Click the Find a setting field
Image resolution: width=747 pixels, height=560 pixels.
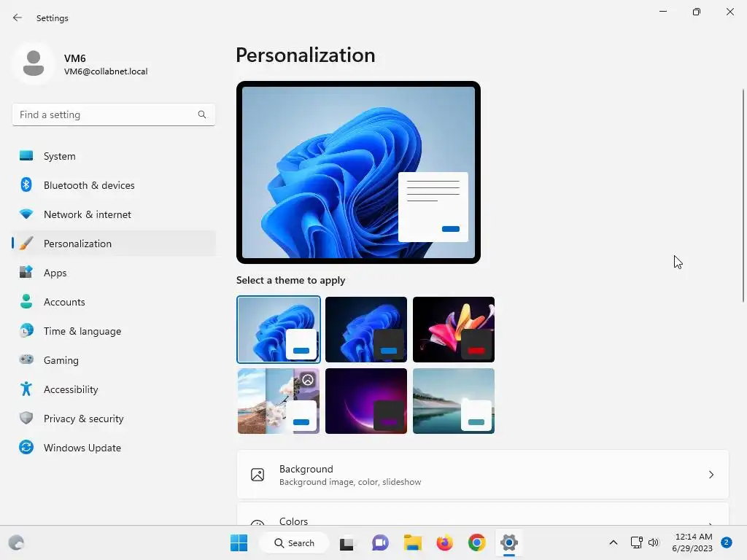coord(114,114)
